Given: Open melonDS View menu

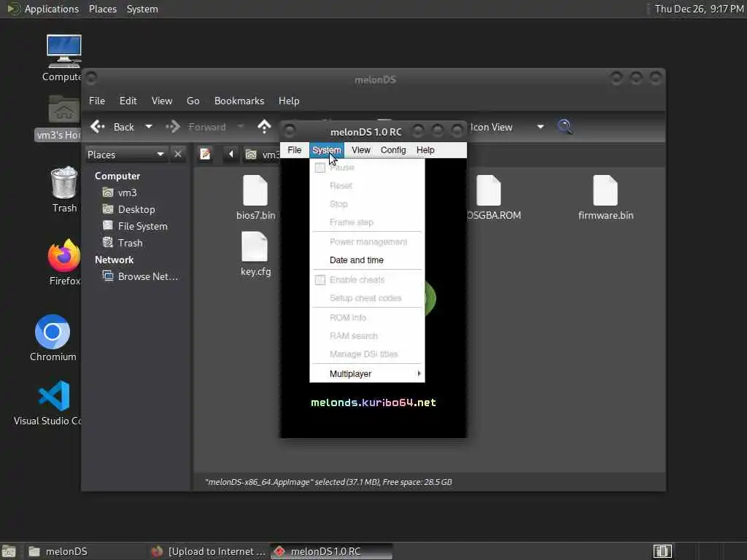Looking at the screenshot, I should (x=360, y=150).
